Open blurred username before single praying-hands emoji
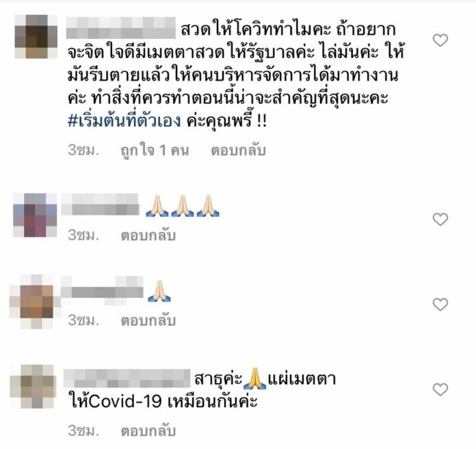 pos(102,291)
